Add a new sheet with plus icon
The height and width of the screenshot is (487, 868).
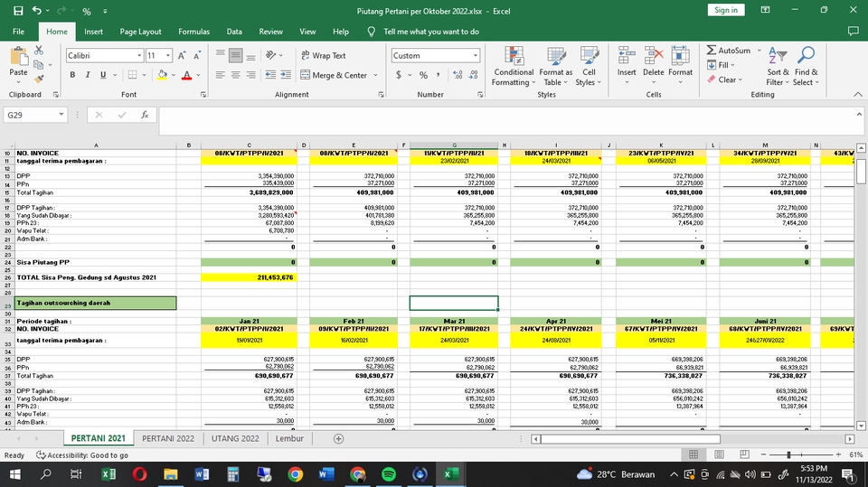339,438
